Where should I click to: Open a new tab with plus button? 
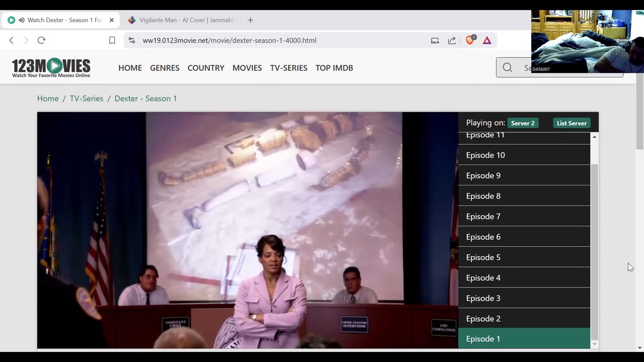click(x=251, y=20)
